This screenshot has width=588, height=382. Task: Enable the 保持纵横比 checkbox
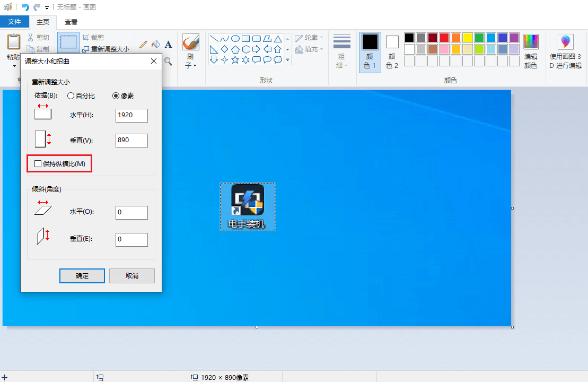click(38, 164)
